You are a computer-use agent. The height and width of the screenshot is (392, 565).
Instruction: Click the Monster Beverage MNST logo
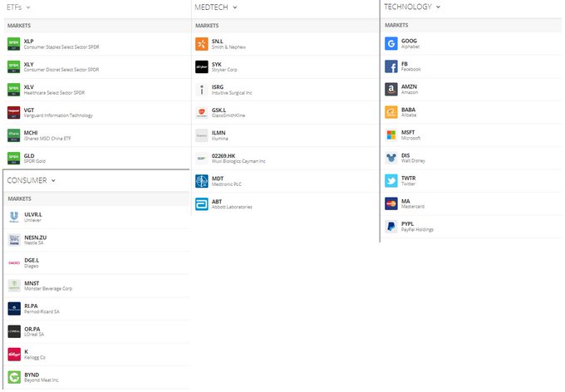tap(14, 286)
